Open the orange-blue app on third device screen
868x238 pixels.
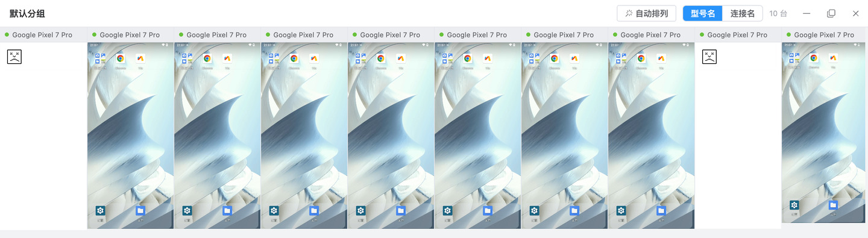click(227, 58)
